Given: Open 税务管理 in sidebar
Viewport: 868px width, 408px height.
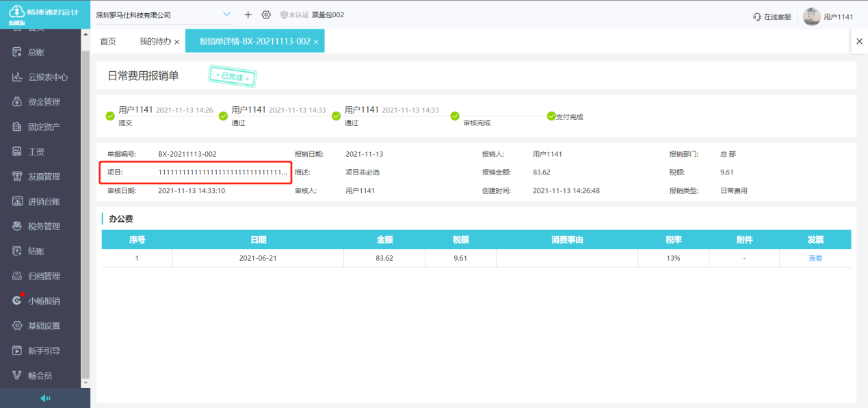Looking at the screenshot, I should pyautogui.click(x=44, y=227).
